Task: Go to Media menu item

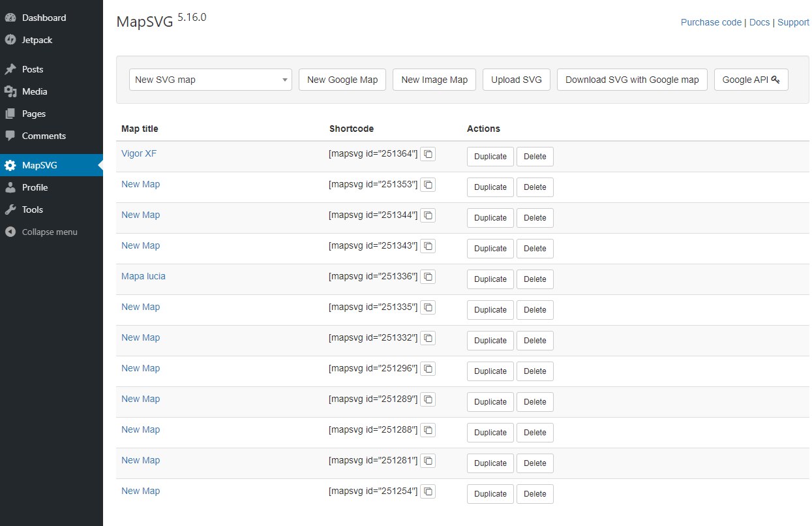Action: [x=52, y=91]
